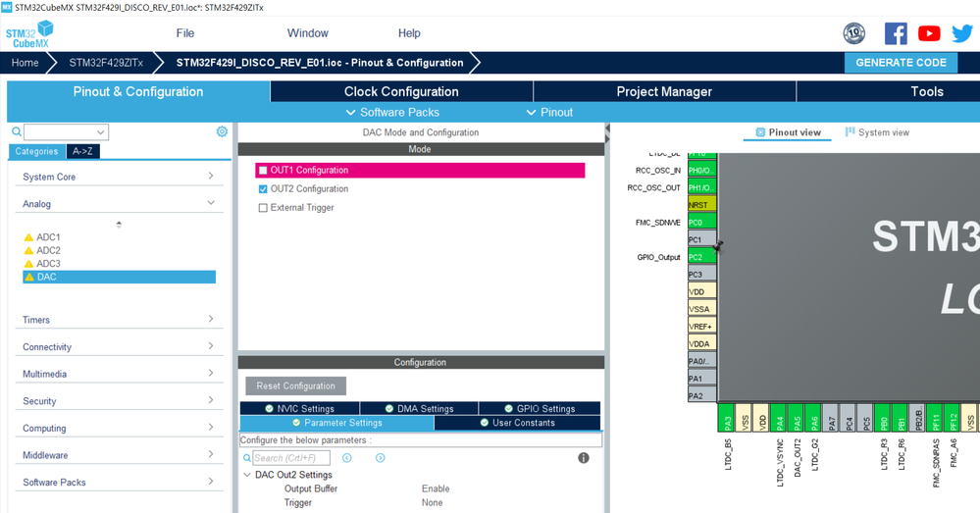The width and height of the screenshot is (980, 513).
Task: Switch to A->Z list view
Action: coord(82,151)
